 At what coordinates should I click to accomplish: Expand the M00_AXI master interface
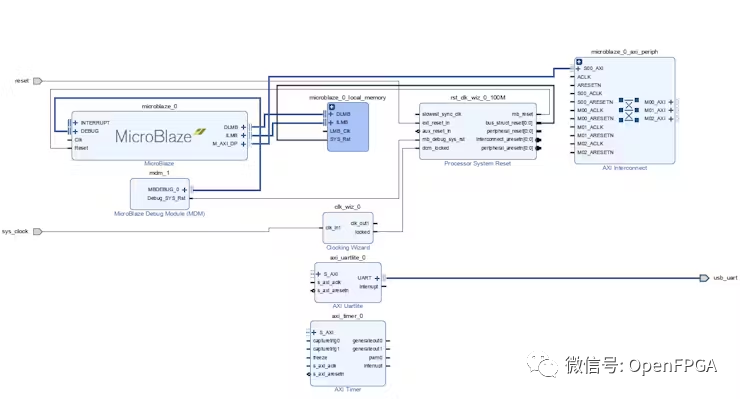pos(671,102)
